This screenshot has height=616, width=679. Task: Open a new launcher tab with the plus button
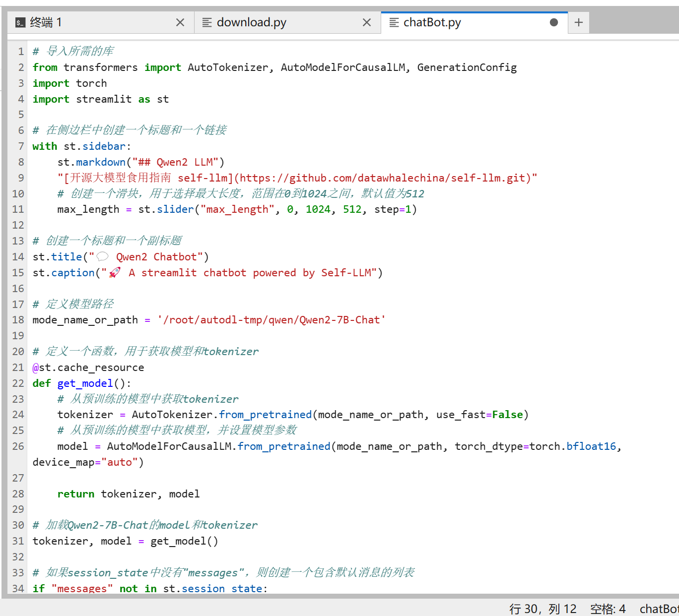(579, 22)
